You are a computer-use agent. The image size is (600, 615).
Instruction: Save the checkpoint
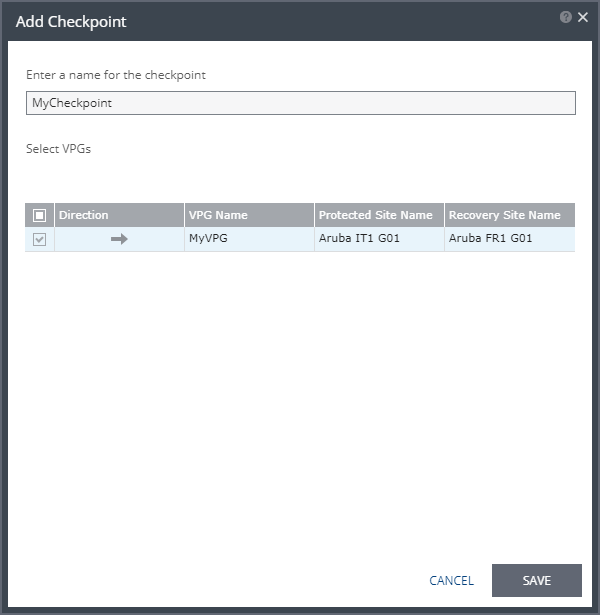[537, 580]
